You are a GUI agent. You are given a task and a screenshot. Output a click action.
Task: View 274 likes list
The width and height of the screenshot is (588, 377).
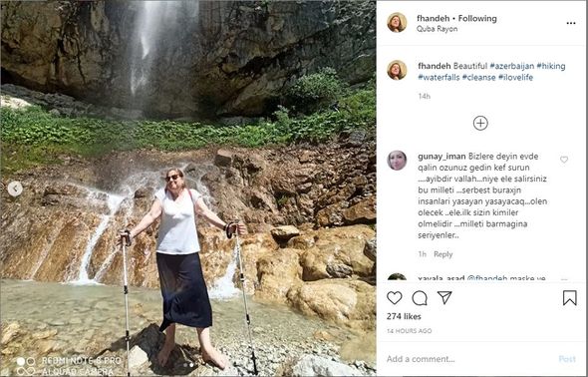click(404, 316)
